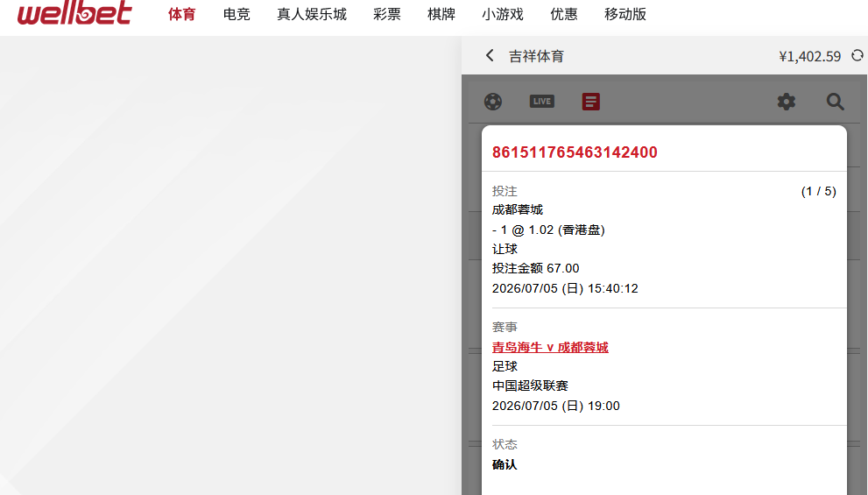
Task: Click the wellbet logo
Action: pyautogui.click(x=74, y=13)
